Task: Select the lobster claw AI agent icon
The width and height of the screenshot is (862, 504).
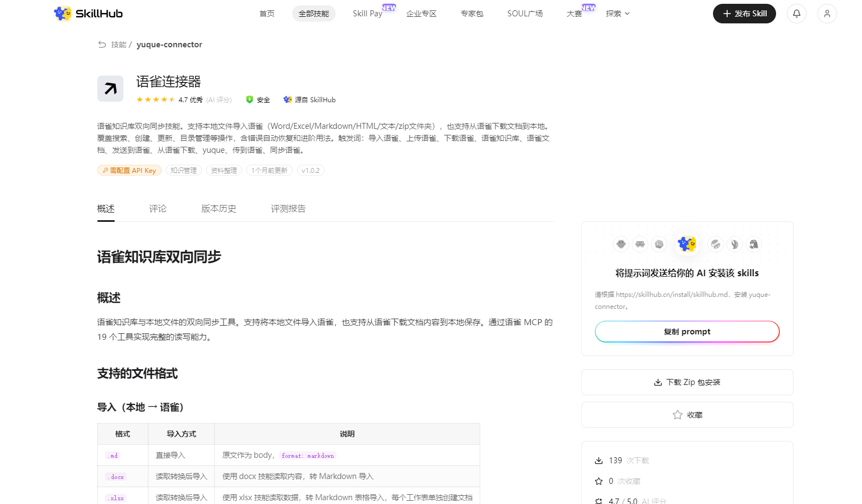Action: click(735, 244)
